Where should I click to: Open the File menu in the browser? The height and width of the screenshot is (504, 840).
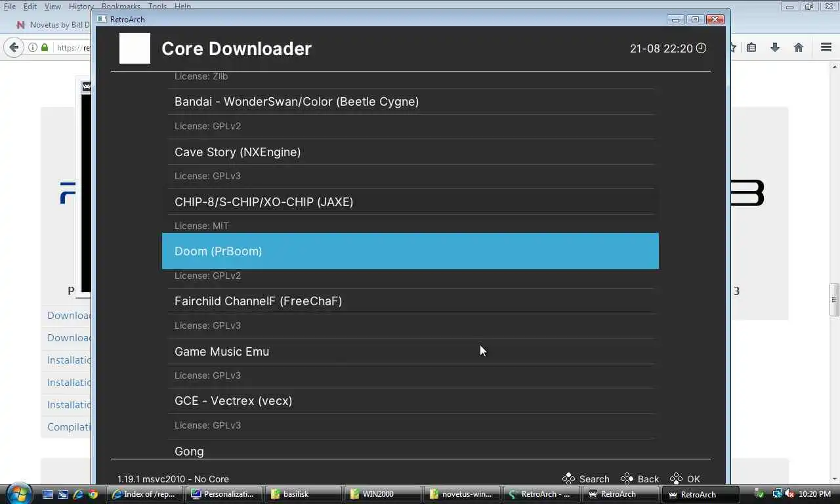click(10, 7)
